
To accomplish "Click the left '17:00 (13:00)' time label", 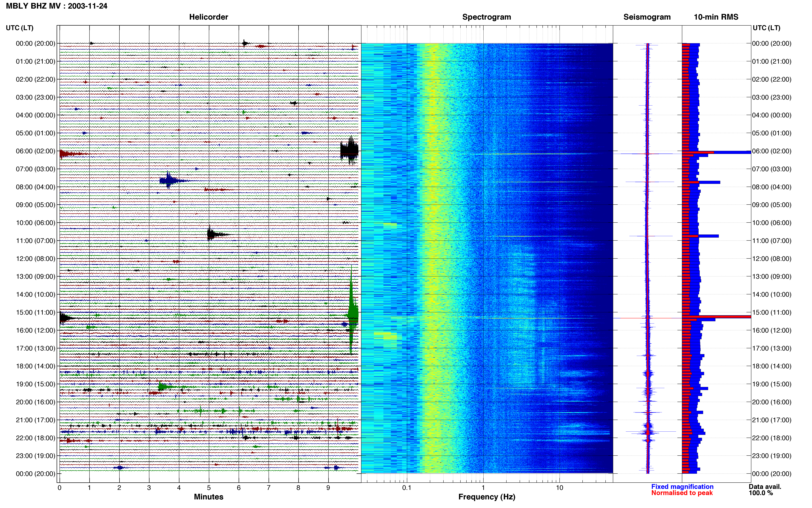I will pos(36,348).
